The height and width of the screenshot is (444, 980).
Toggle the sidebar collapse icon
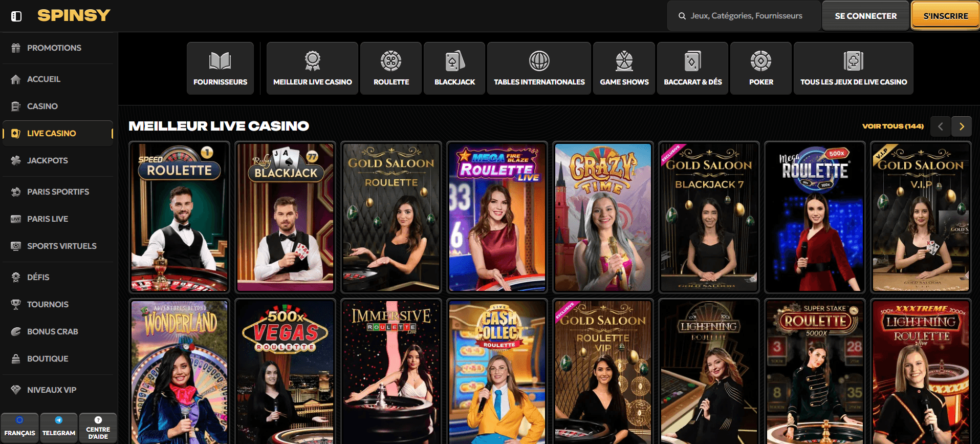click(16, 16)
